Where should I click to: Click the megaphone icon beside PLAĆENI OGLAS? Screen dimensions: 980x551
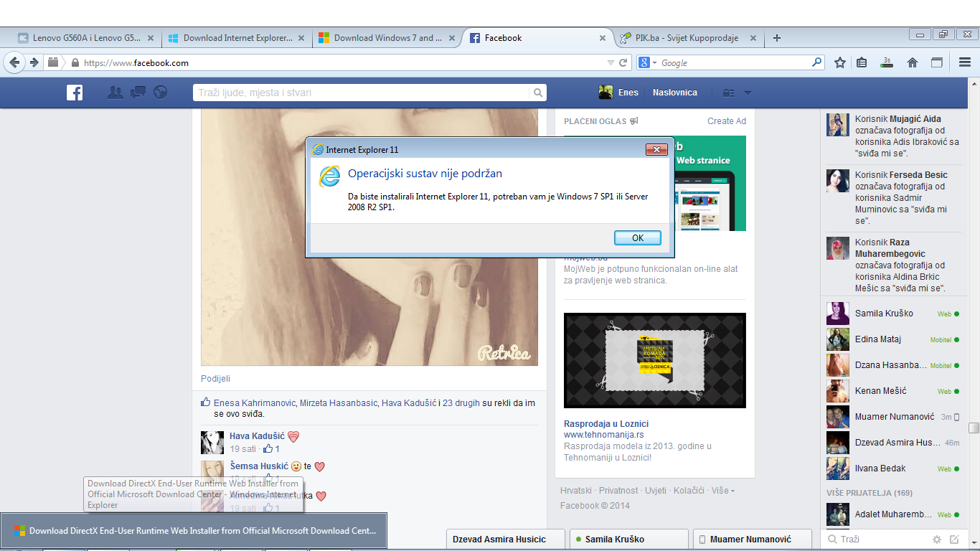(633, 121)
